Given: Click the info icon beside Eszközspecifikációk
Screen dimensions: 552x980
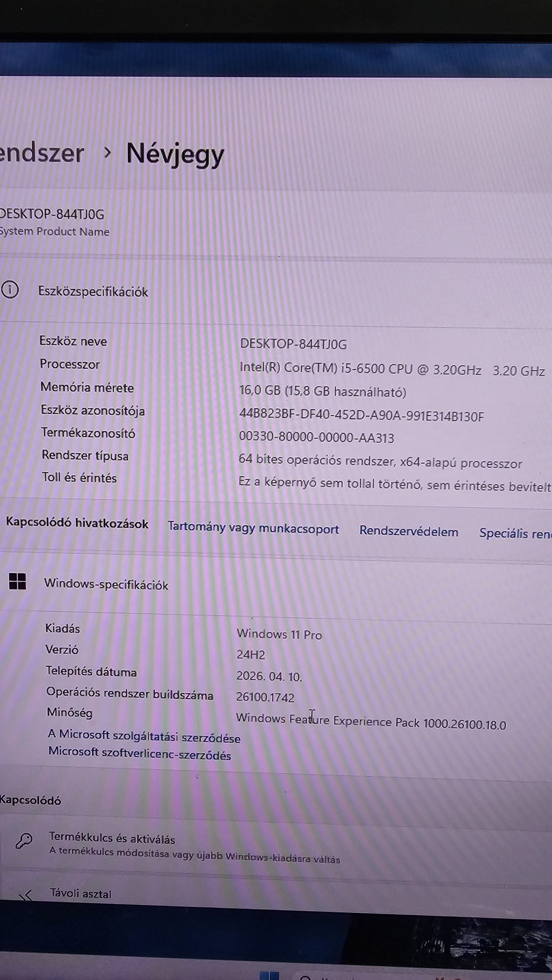Looking at the screenshot, I should click(x=10, y=290).
